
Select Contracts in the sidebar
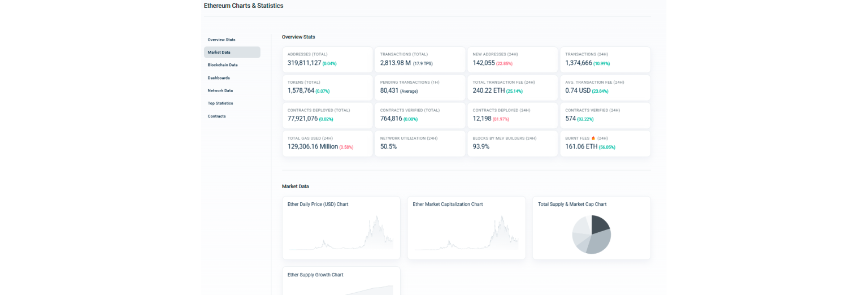216,116
